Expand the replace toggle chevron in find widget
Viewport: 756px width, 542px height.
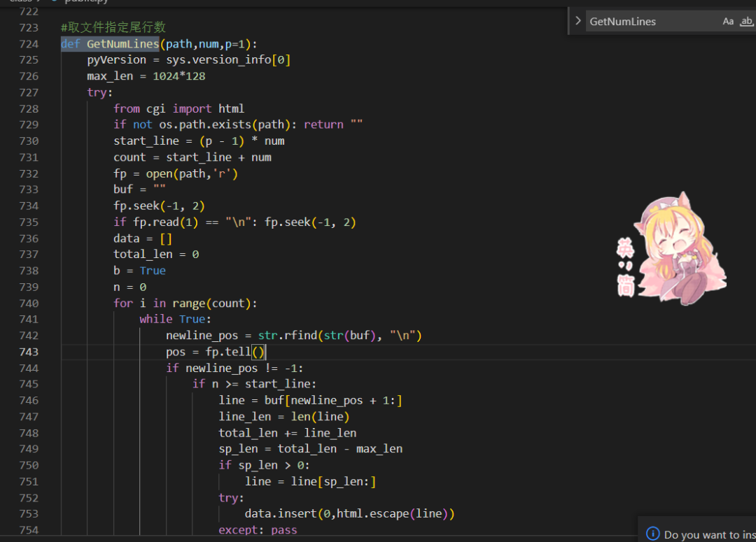pyautogui.click(x=577, y=21)
